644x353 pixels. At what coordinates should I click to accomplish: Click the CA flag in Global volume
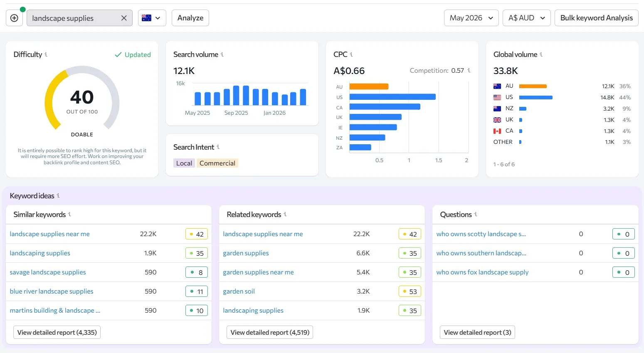[497, 131]
